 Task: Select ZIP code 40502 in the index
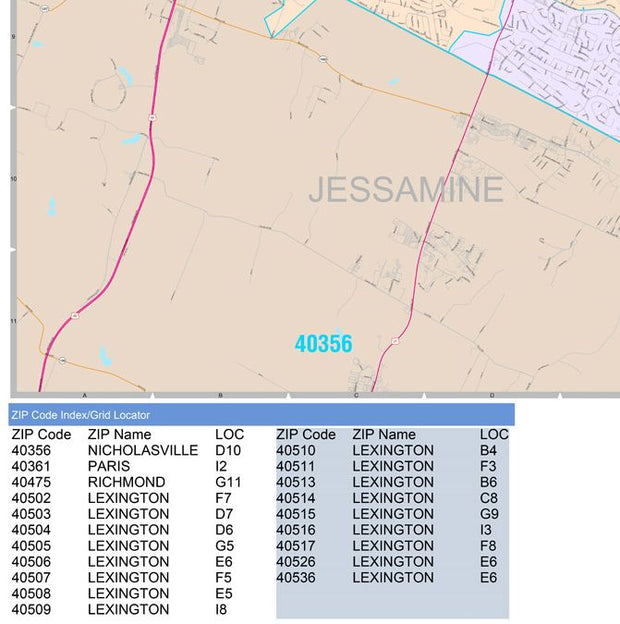tap(36, 498)
